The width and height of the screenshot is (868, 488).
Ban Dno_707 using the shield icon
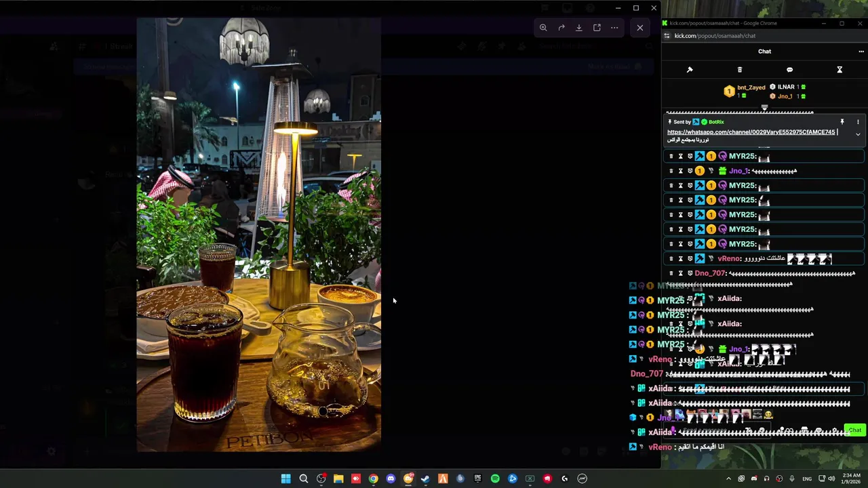coord(690,273)
